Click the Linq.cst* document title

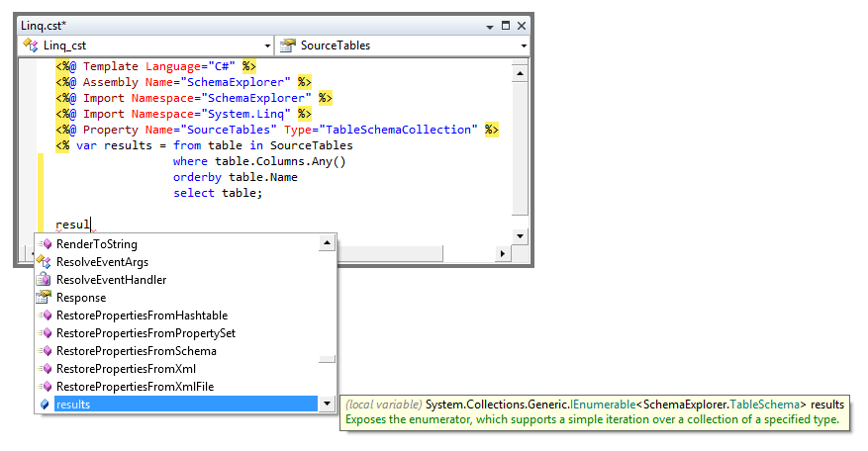point(44,26)
